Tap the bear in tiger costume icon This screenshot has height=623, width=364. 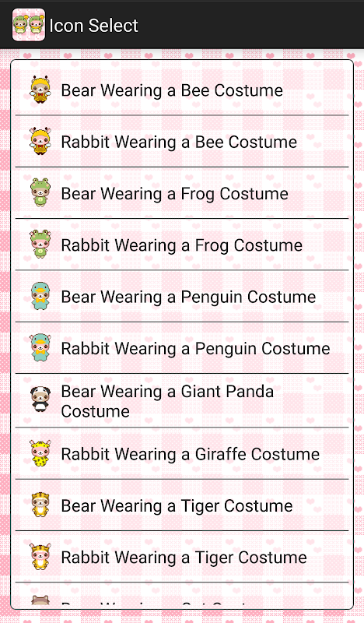click(40, 505)
